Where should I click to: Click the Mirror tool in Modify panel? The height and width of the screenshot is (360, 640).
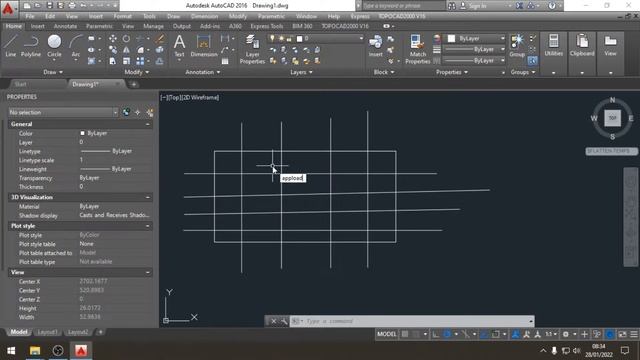tap(127, 50)
